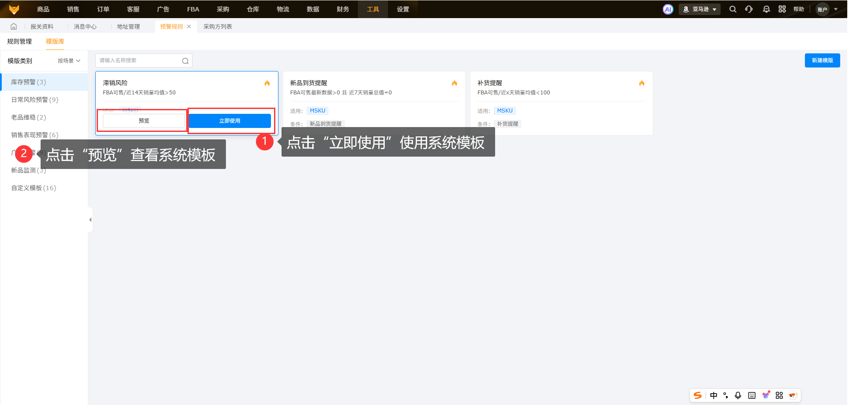Switch to the 消息中心 tab

point(85,26)
